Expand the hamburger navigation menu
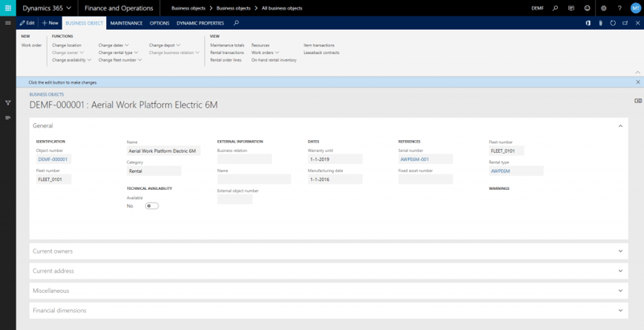644x330 pixels. pyautogui.click(x=8, y=23)
